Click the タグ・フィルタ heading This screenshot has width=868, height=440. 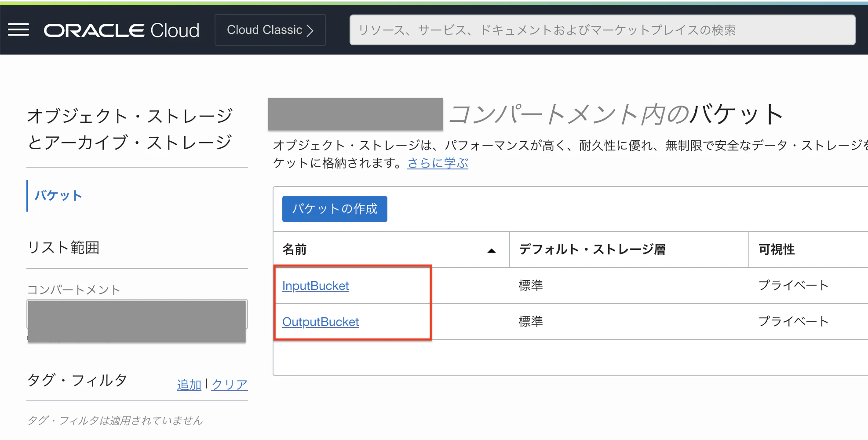click(77, 380)
